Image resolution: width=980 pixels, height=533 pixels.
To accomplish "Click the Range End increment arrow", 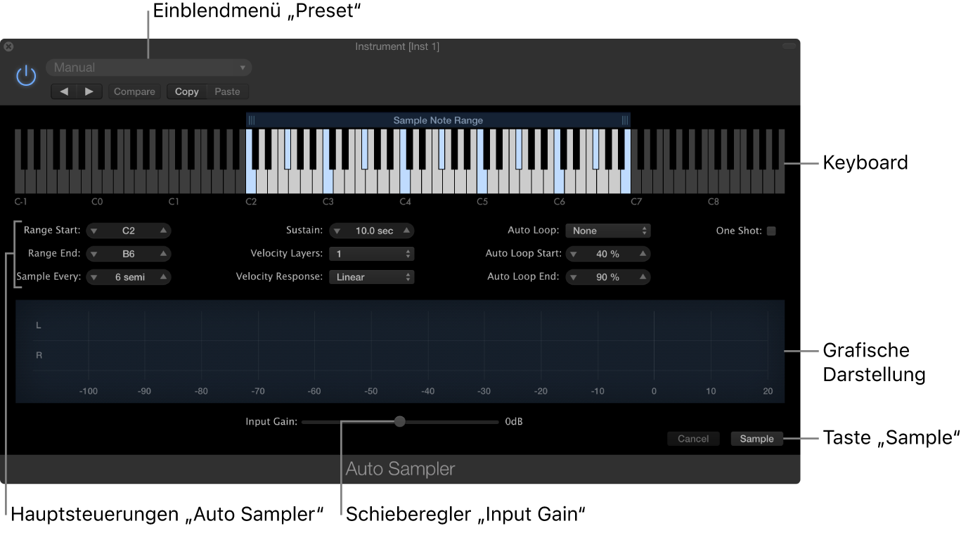I will (165, 253).
